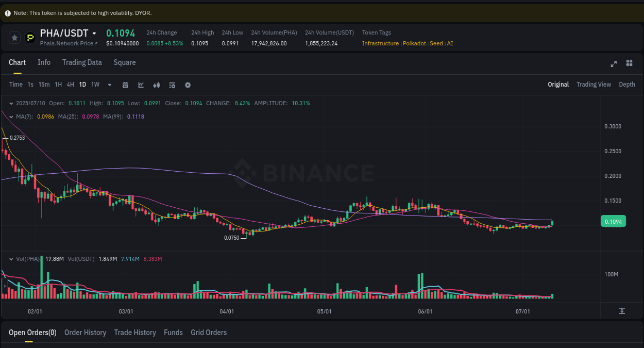Switch chart to Trading View mode
Screen dimensions: 644x348
(594, 84)
